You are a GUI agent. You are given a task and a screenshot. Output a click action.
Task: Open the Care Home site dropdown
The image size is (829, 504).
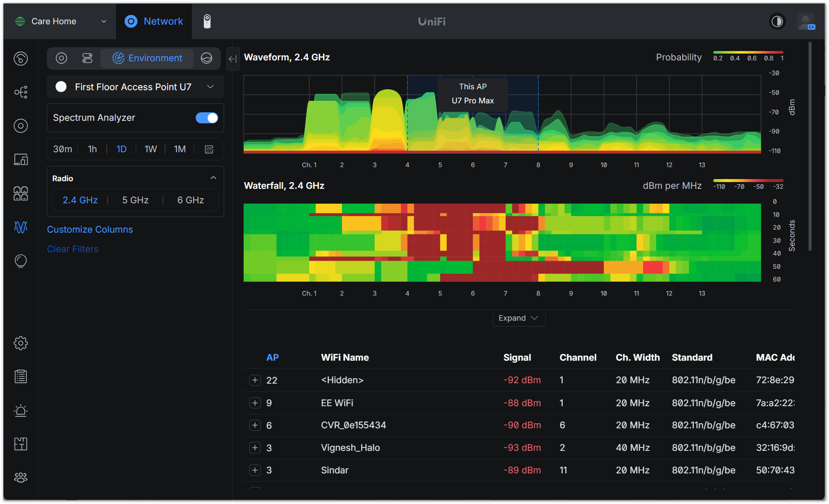click(60, 21)
